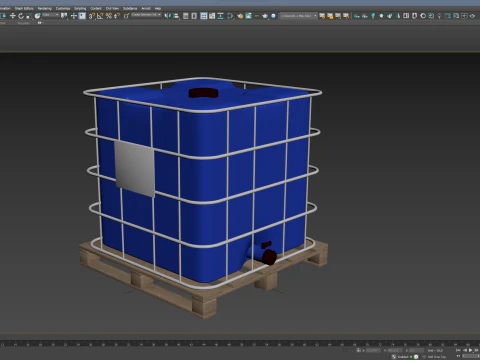Image resolution: width=480 pixels, height=360 pixels.
Task: Open Edit Named Selection Sets
Action: 126,16
